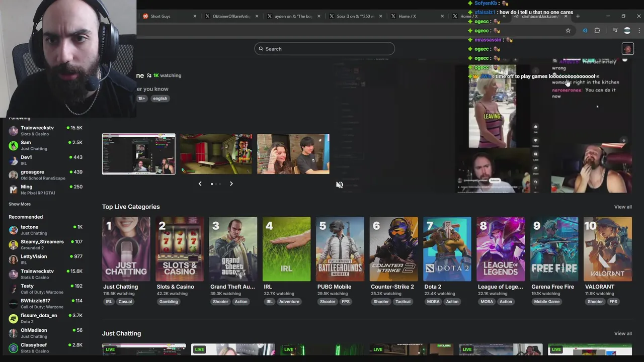Open the IRL grass category card image
The height and width of the screenshot is (362, 644).
[x=286, y=249]
